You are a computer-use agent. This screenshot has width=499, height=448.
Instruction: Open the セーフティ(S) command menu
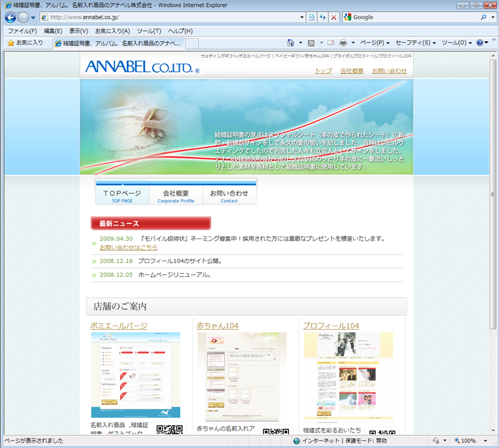[x=416, y=43]
